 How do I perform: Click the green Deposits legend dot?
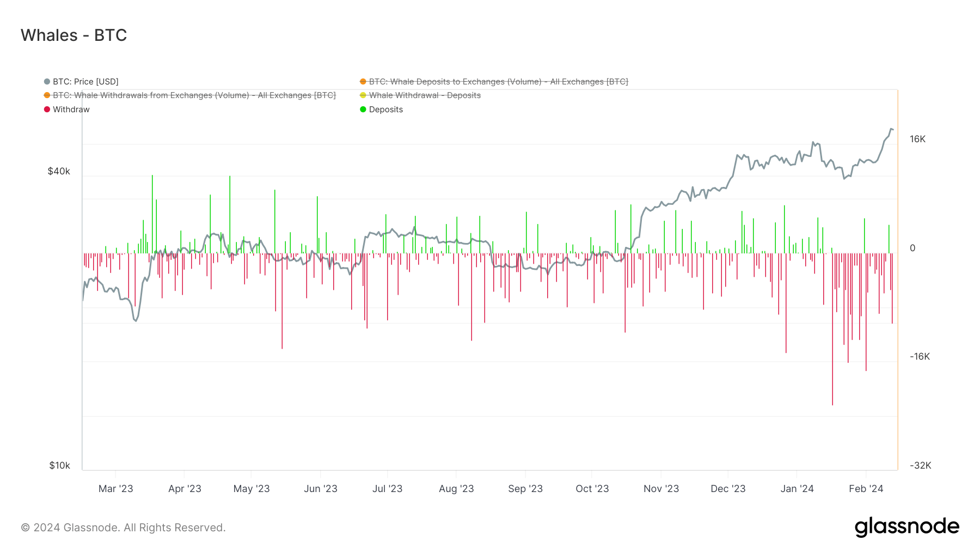pos(363,110)
